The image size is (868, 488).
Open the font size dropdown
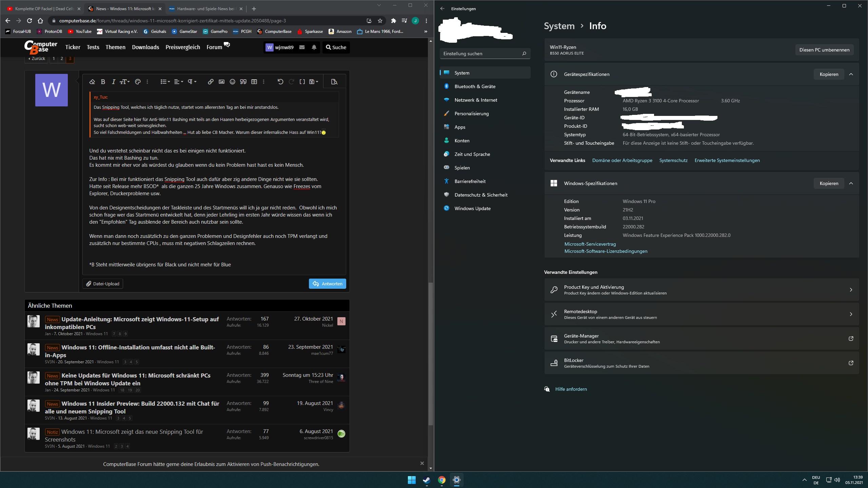point(125,82)
